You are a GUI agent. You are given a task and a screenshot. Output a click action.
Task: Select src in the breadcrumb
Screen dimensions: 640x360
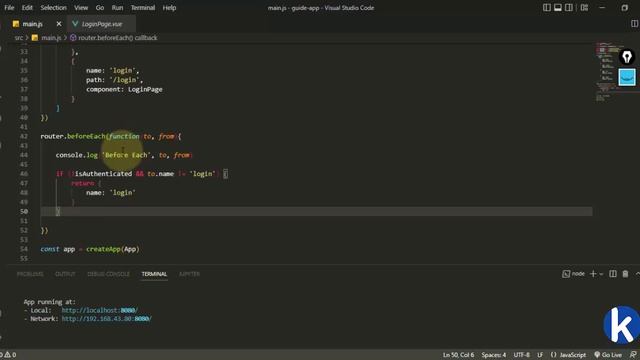(x=19, y=38)
